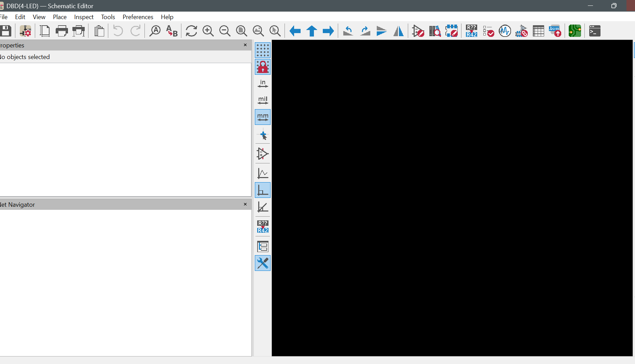Viewport: 635px width, 364px height.
Task: Open PCB in board editor
Action: [575, 31]
